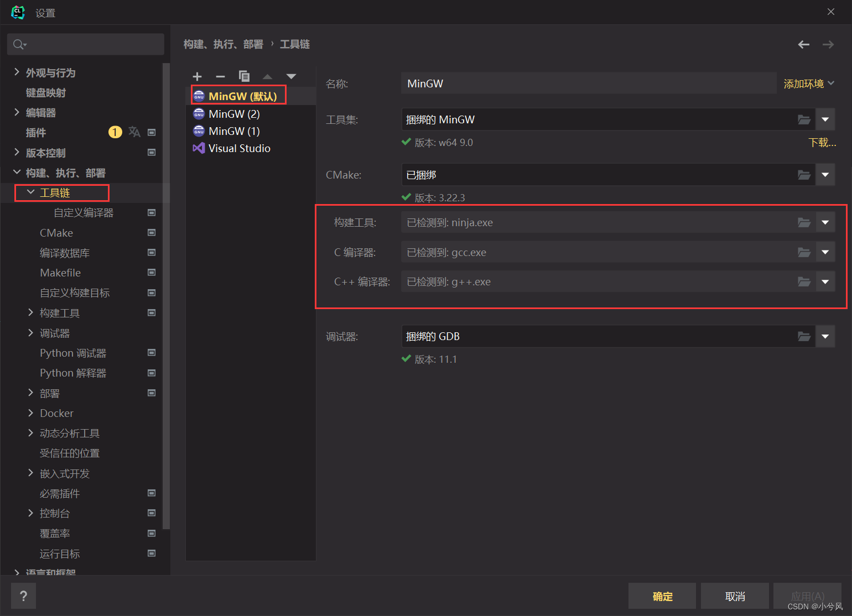Navigate back with left arrow
This screenshot has width=852, height=616.
coord(804,44)
